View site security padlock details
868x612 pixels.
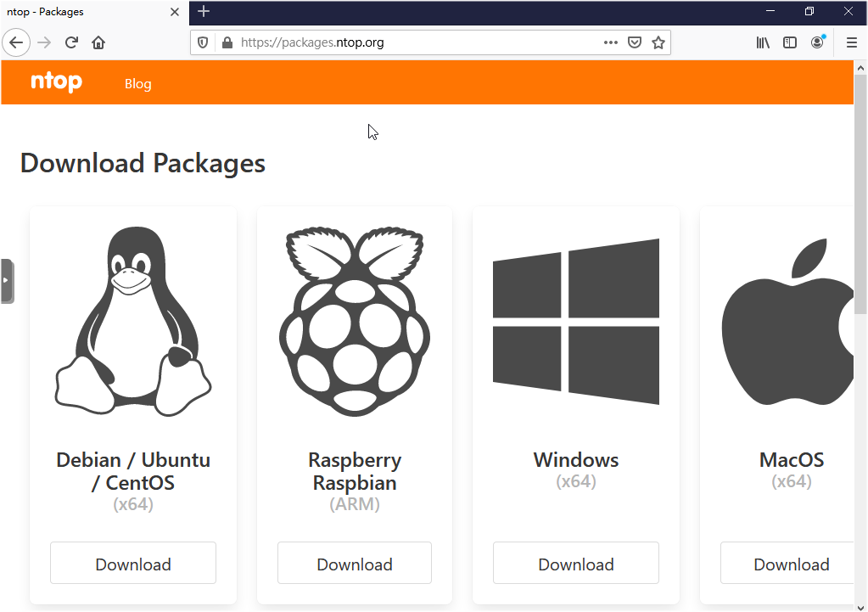(227, 42)
